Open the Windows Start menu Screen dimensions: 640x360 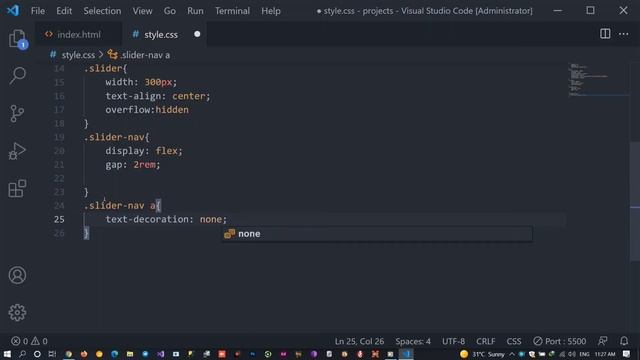(7, 354)
